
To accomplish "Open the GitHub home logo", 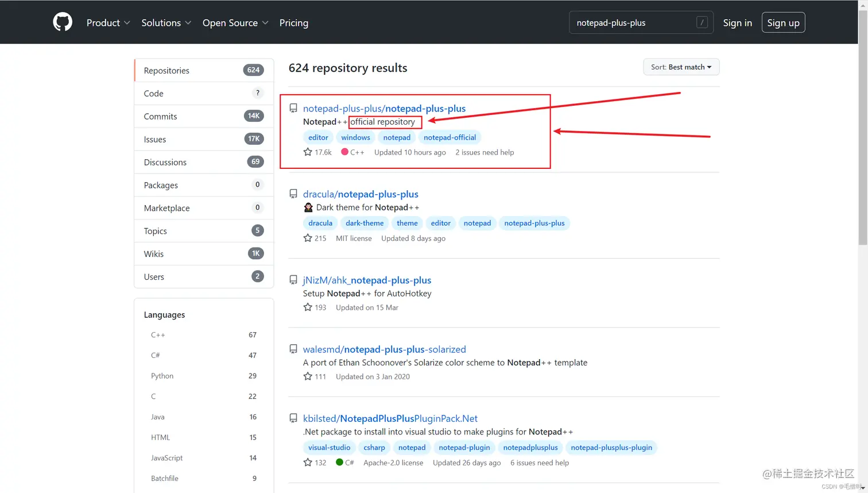I will coord(63,22).
